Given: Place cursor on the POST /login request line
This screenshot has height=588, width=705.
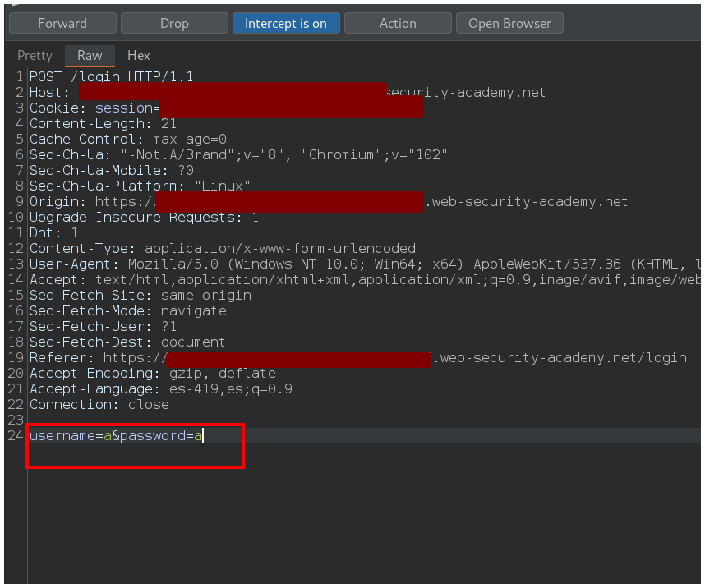Looking at the screenshot, I should tap(111, 77).
